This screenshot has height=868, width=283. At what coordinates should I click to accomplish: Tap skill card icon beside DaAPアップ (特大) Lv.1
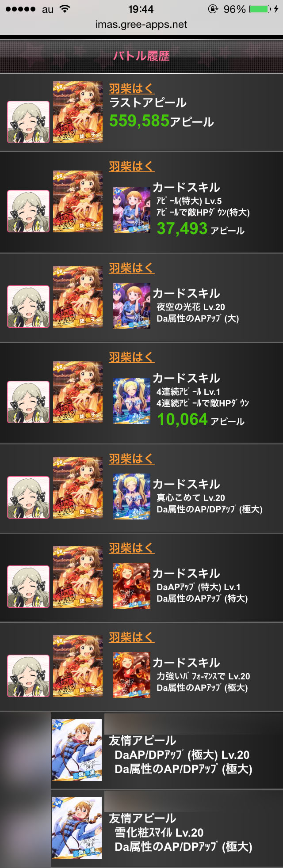click(x=132, y=586)
